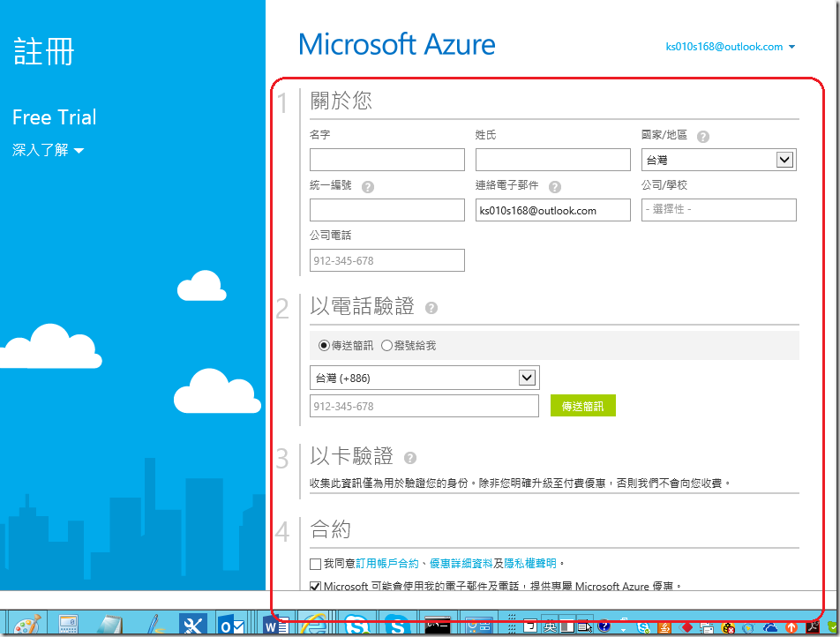The height and width of the screenshot is (637, 840).
Task: Open Word from the taskbar
Action: coord(274,625)
